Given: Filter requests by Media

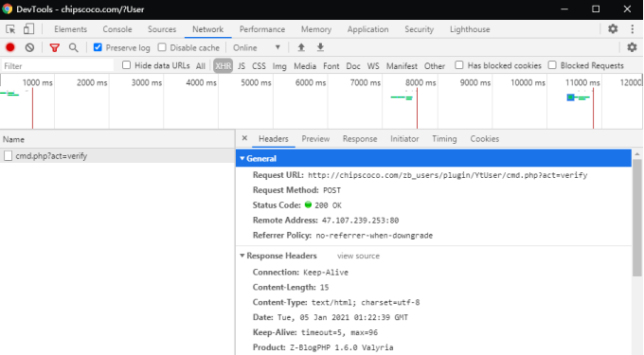Looking at the screenshot, I should coord(305,65).
